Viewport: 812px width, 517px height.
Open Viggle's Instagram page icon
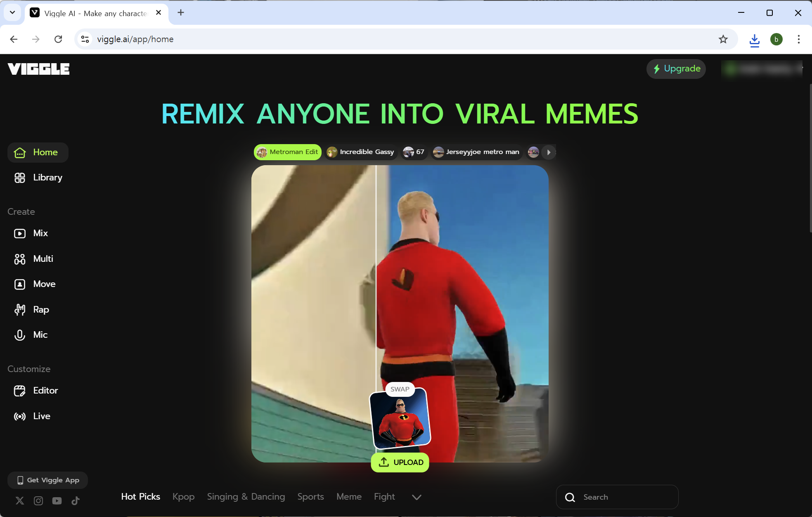click(x=38, y=501)
